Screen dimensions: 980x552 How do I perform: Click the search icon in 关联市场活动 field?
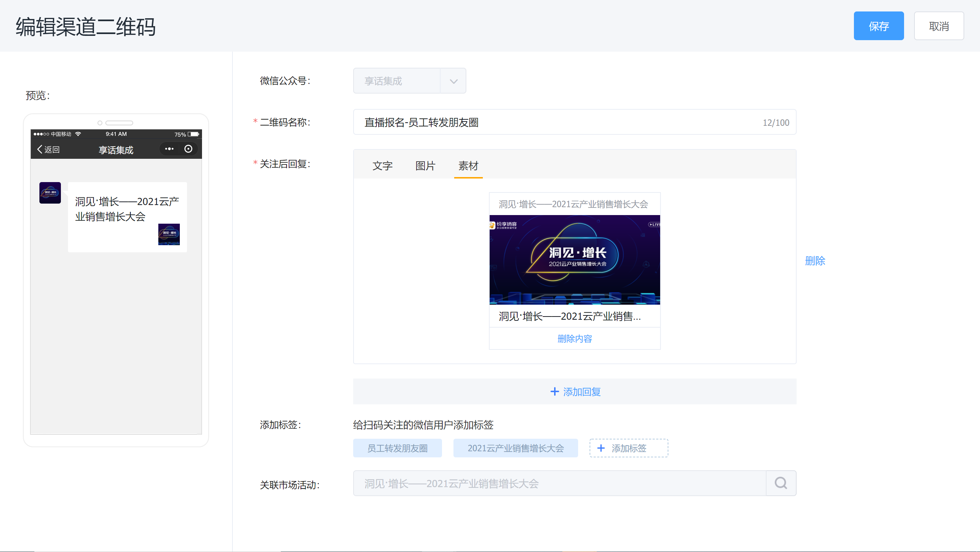(780, 483)
